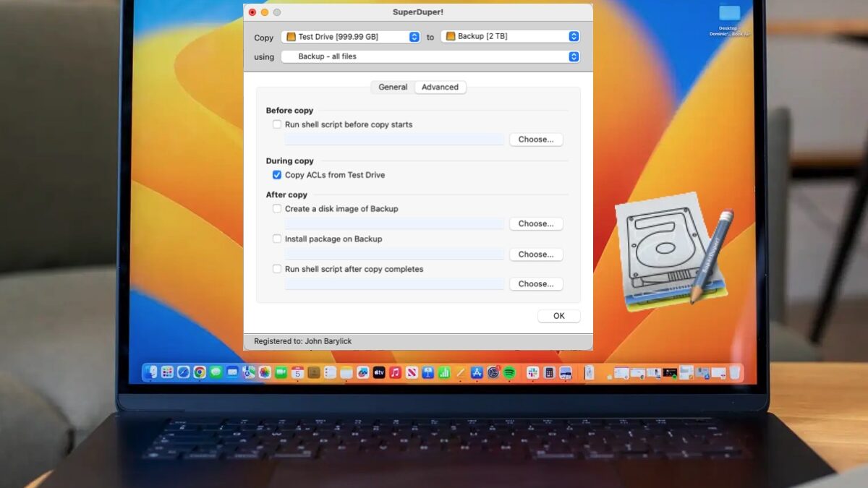
Task: Enable Create a disk image of Backup
Action: coord(277,209)
